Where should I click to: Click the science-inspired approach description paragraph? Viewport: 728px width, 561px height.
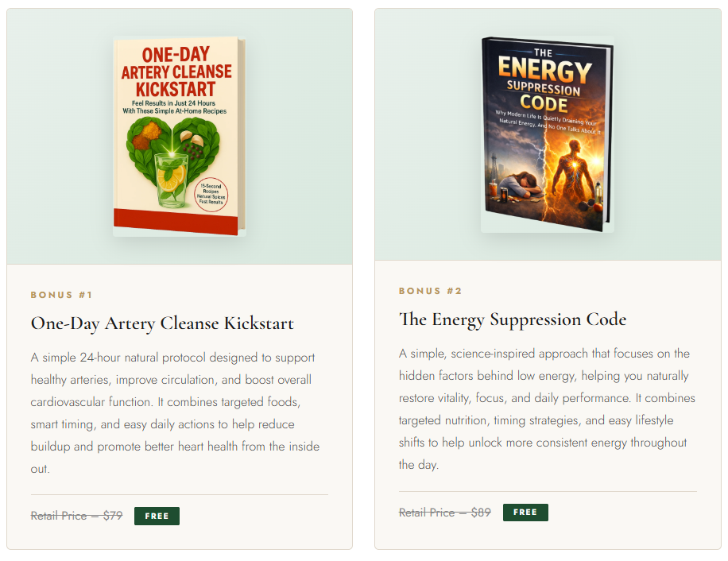[547, 408]
